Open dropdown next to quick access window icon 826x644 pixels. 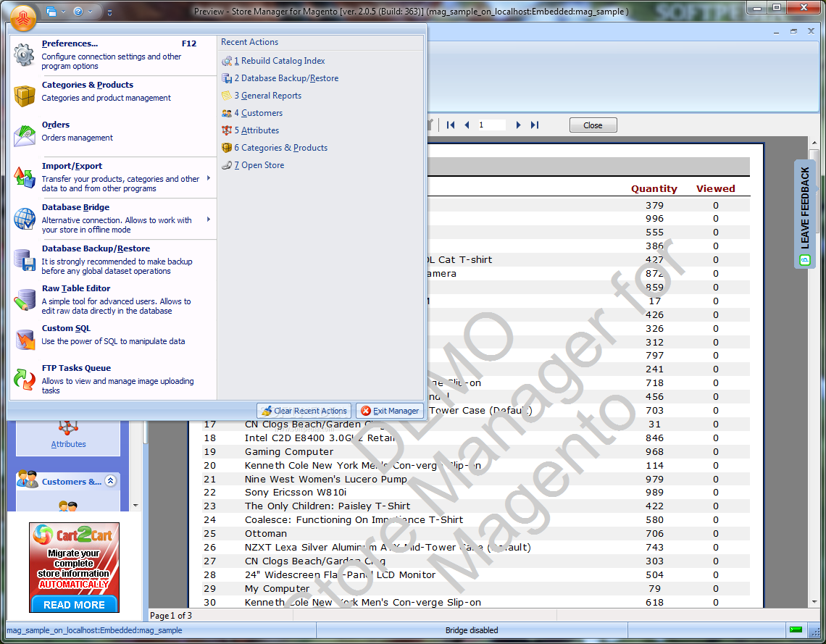pos(63,11)
